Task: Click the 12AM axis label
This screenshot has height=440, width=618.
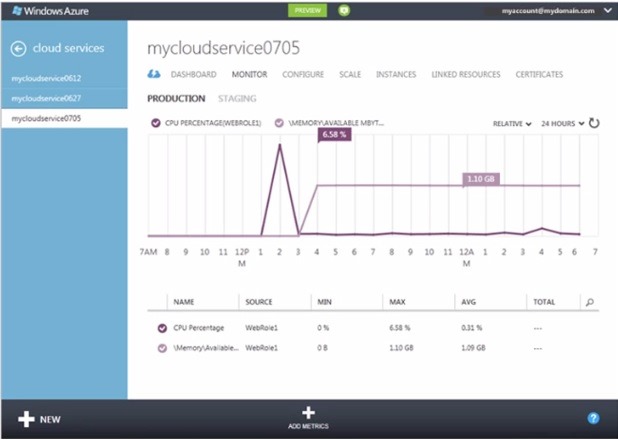Action: (466, 257)
